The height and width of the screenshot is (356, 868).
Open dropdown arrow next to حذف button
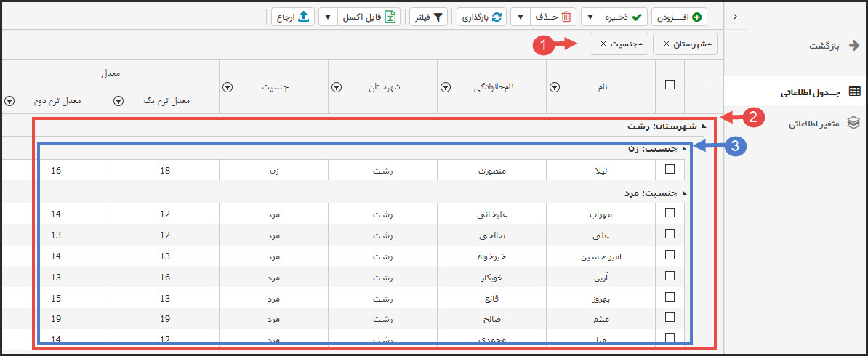coord(520,17)
